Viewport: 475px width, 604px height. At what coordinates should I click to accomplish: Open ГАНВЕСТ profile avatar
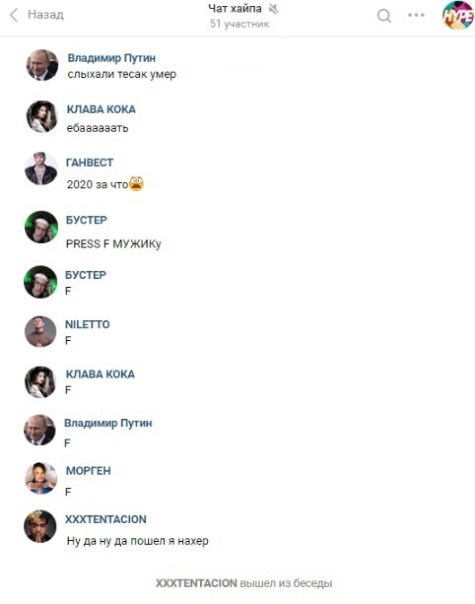tap(41, 169)
